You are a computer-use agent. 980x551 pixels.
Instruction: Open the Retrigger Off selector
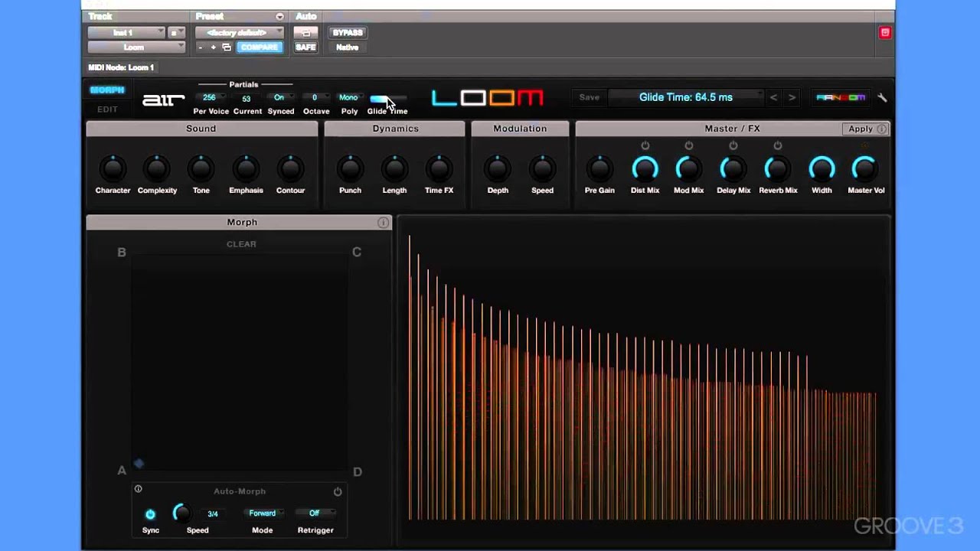coord(315,514)
